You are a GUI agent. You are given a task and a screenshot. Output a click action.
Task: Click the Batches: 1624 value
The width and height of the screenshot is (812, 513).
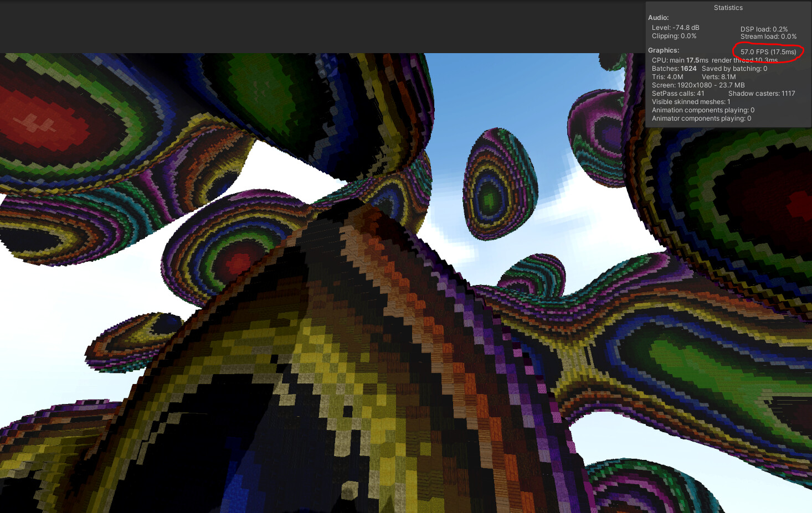674,69
